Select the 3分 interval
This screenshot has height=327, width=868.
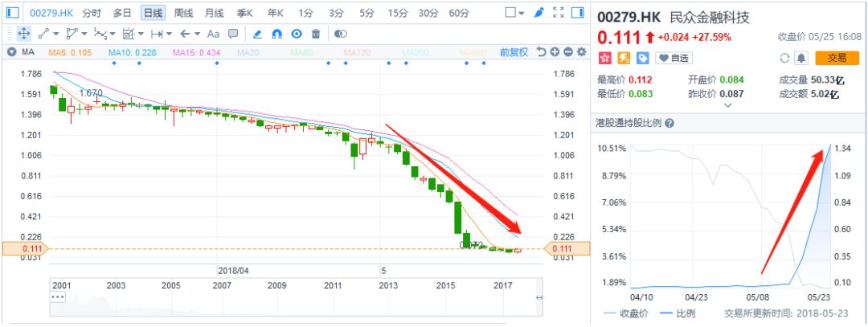click(335, 13)
